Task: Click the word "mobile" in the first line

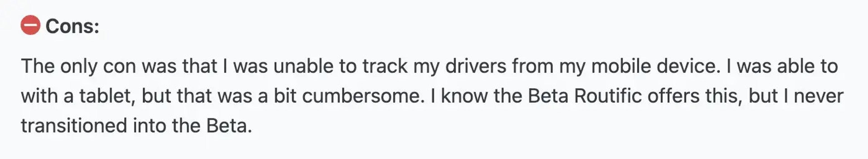Action: pyautogui.click(x=621, y=66)
